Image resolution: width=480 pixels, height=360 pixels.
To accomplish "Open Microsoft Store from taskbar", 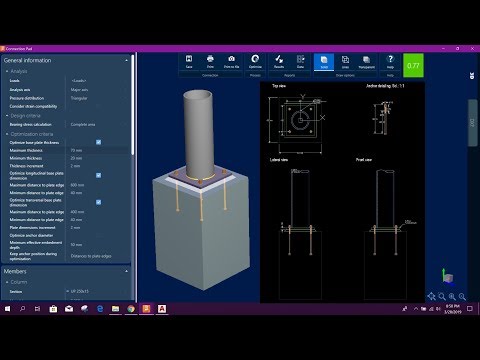I will 53,309.
